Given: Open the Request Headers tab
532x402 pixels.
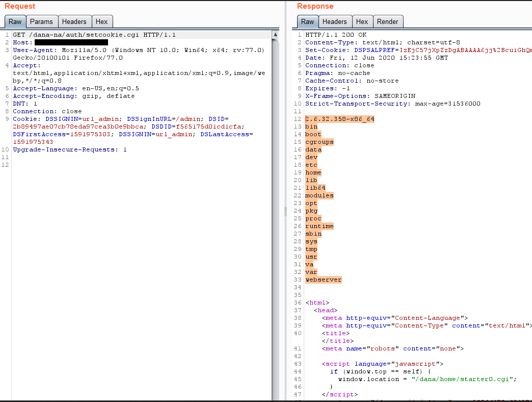Looking at the screenshot, I should pyautogui.click(x=74, y=21).
